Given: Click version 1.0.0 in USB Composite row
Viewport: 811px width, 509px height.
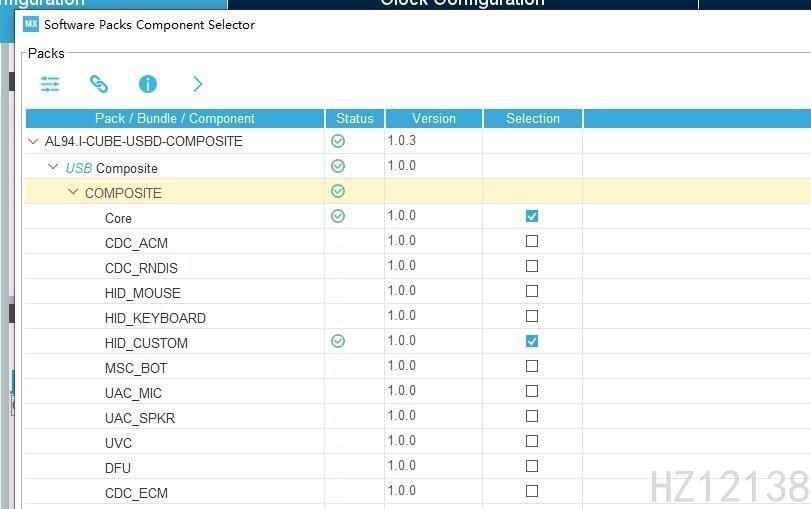Looking at the screenshot, I should (402, 166).
